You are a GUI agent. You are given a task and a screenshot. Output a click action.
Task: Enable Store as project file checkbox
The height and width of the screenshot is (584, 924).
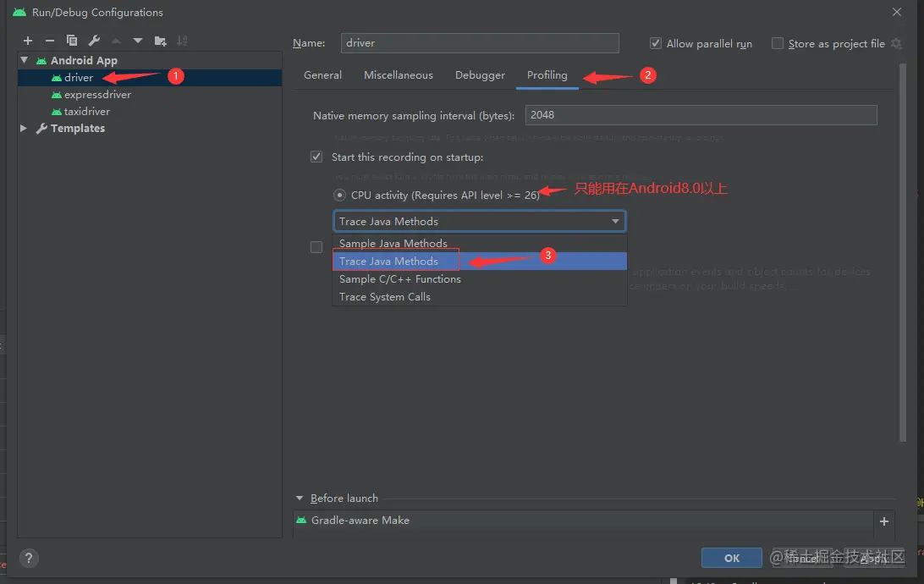pos(778,44)
